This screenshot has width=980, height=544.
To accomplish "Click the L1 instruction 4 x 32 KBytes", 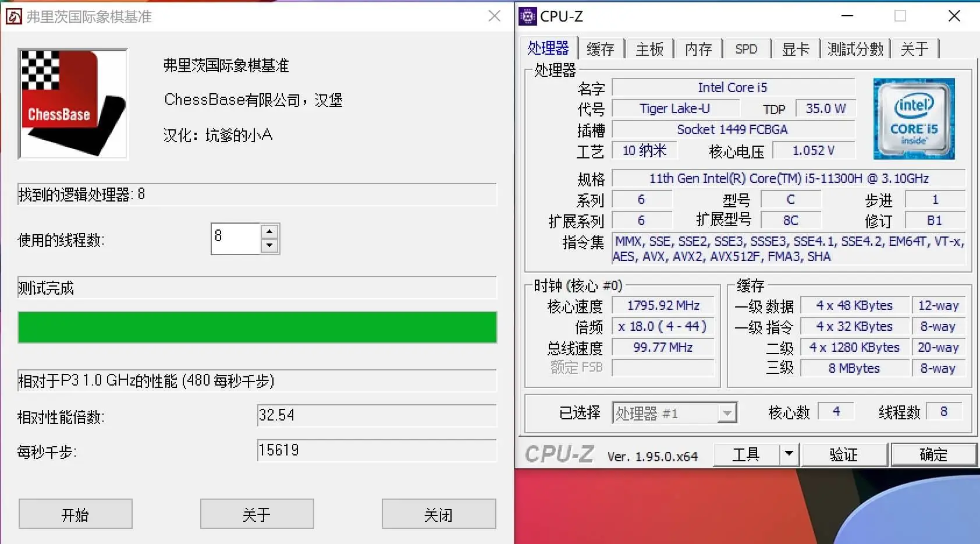I will (x=854, y=327).
